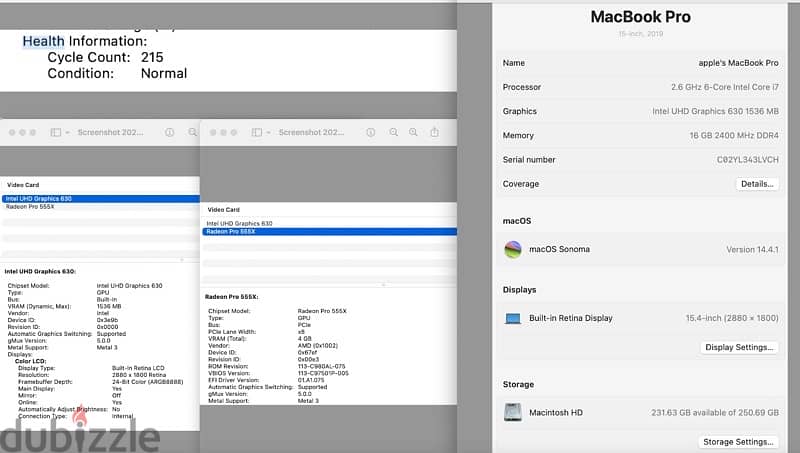Viewport: 800px width, 453px height.
Task: Click Radeon Pro 555X: bold detail heading
Action: pyautogui.click(x=232, y=296)
